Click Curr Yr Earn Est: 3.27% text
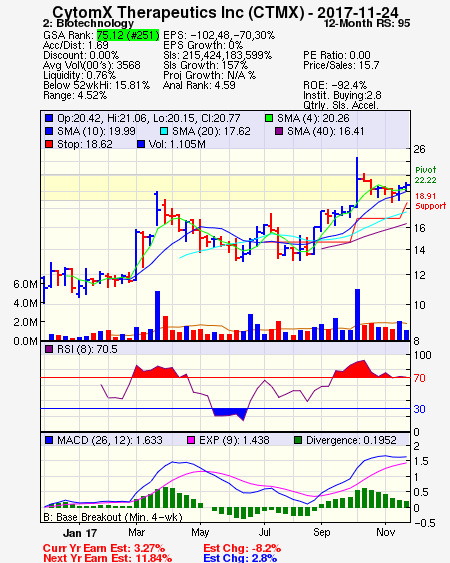The height and width of the screenshot is (563, 450). click(x=104, y=549)
